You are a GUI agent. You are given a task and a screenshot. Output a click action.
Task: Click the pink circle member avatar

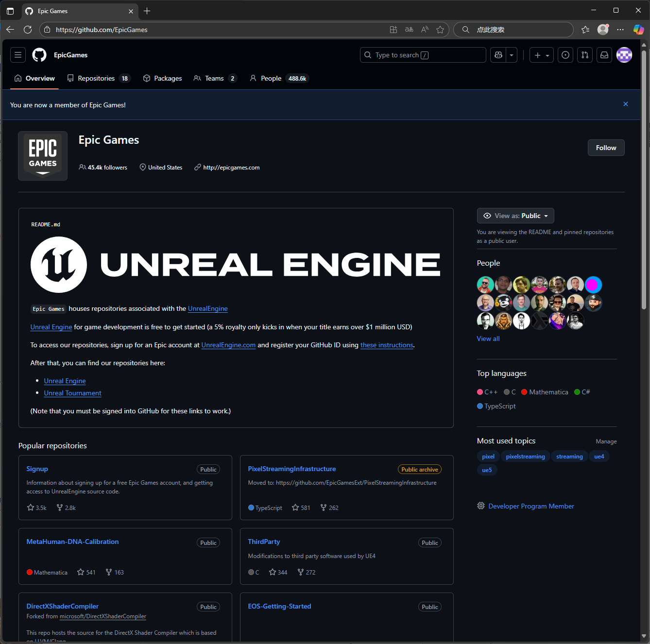[593, 285]
